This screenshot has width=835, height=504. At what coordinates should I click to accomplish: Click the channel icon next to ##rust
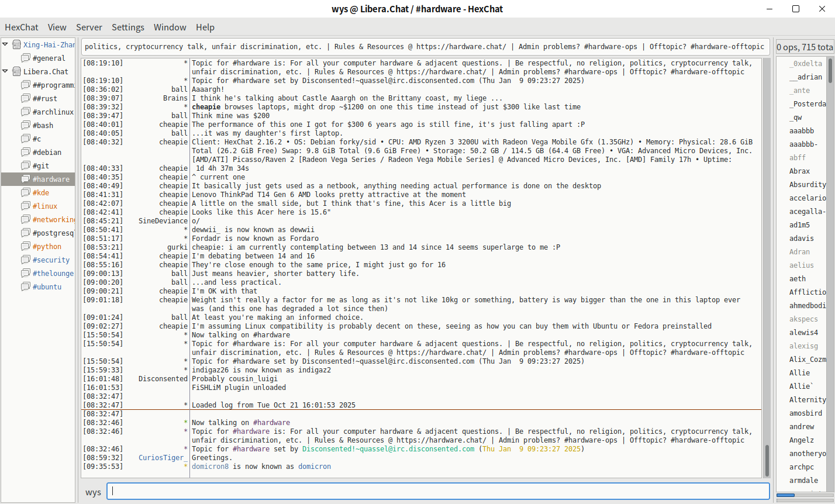[x=26, y=98]
